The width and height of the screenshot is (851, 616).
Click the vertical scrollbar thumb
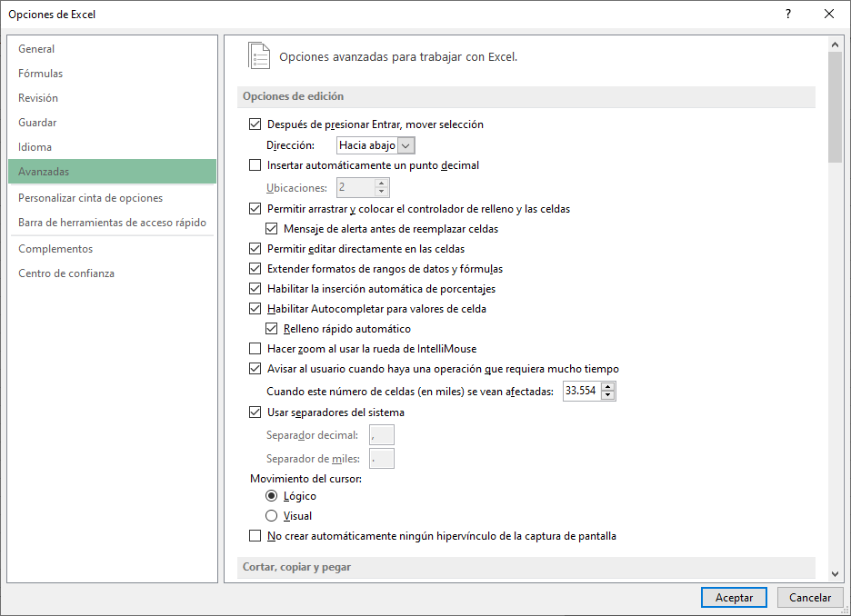(x=835, y=107)
